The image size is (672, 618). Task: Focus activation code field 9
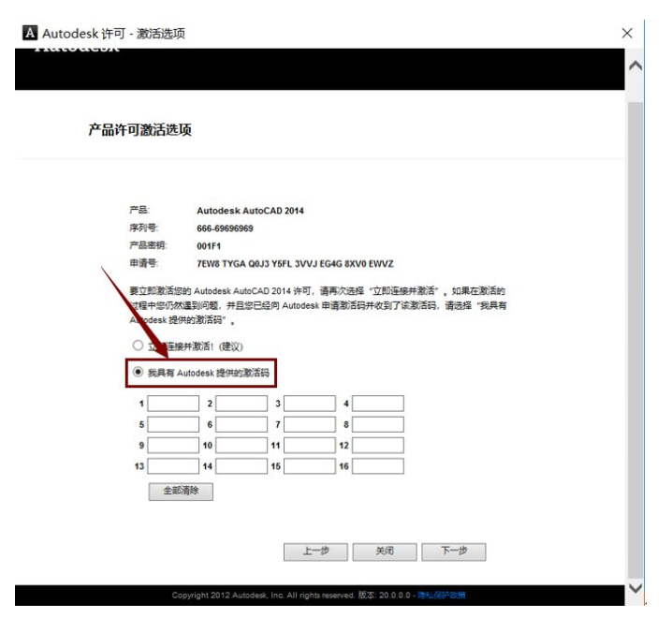tap(173, 445)
